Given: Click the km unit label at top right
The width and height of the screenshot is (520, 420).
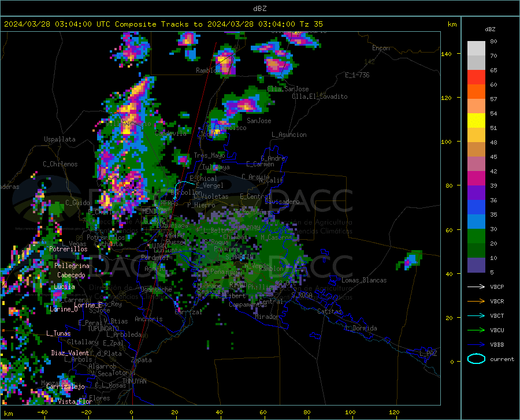Looking at the screenshot, I should point(452,24).
